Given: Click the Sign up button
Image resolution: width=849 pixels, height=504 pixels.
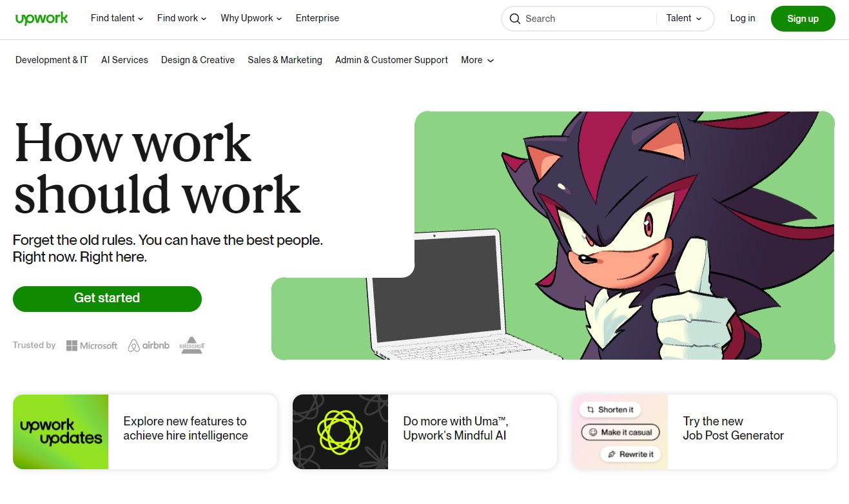Looking at the screenshot, I should click(x=803, y=19).
